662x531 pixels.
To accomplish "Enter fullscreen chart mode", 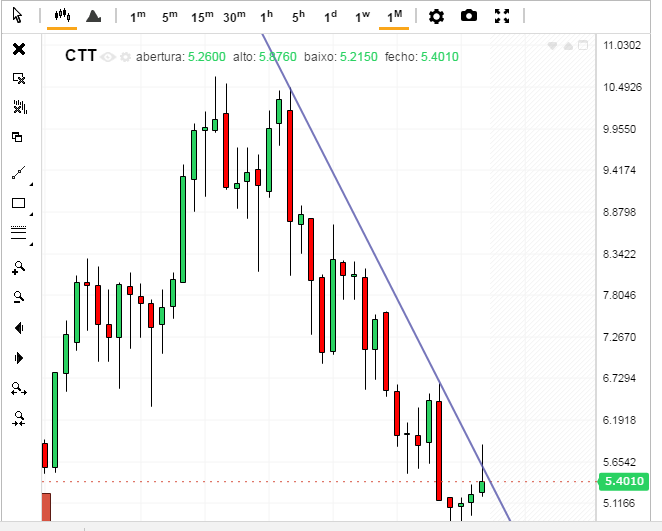I will pos(502,16).
